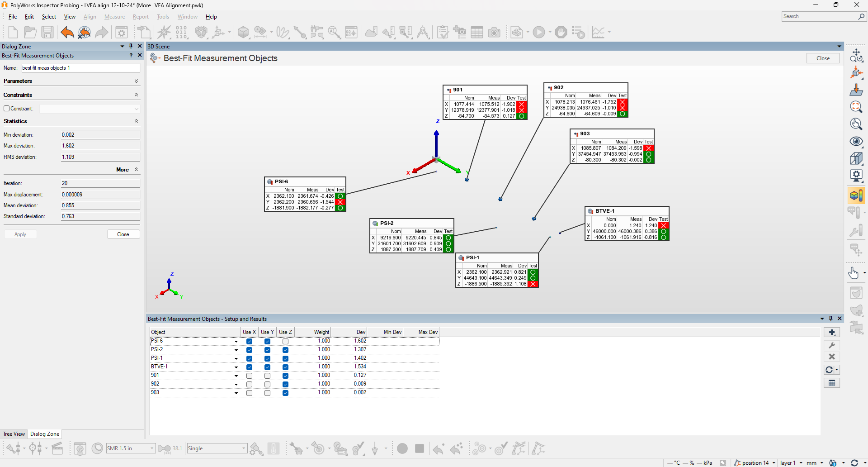The width and height of the screenshot is (868, 467).
Task: Click the pointing hand interactive mode icon
Action: (854, 273)
